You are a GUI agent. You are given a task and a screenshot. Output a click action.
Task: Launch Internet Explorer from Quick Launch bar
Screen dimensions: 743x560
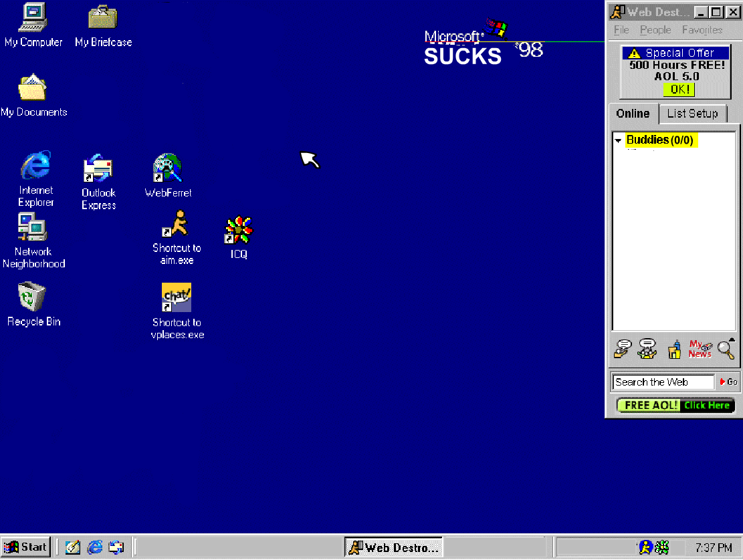click(x=95, y=547)
